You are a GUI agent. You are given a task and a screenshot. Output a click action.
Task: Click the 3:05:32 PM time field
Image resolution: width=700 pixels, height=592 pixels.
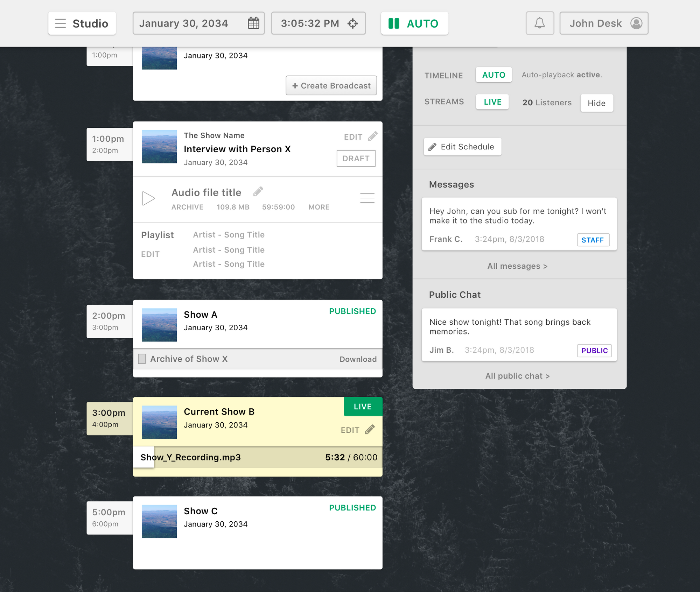318,23
